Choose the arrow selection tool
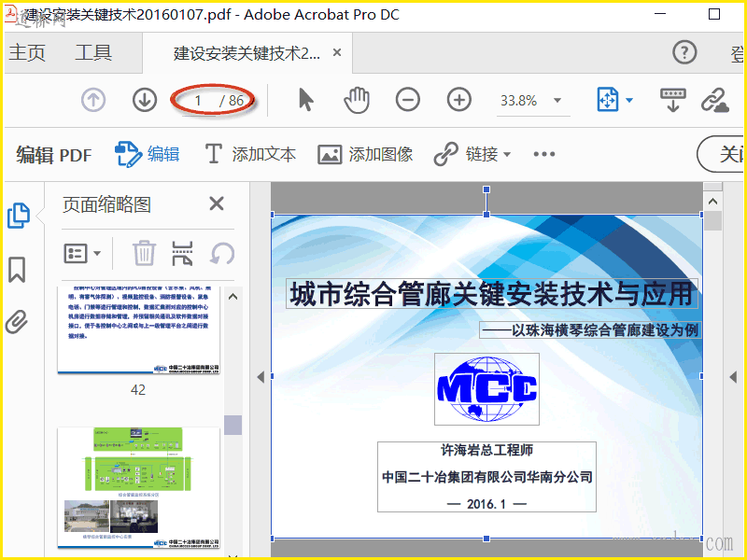 click(306, 100)
